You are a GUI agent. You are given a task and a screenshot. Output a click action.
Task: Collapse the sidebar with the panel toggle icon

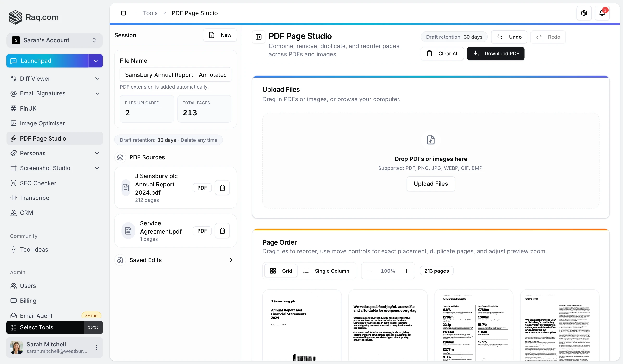124,13
